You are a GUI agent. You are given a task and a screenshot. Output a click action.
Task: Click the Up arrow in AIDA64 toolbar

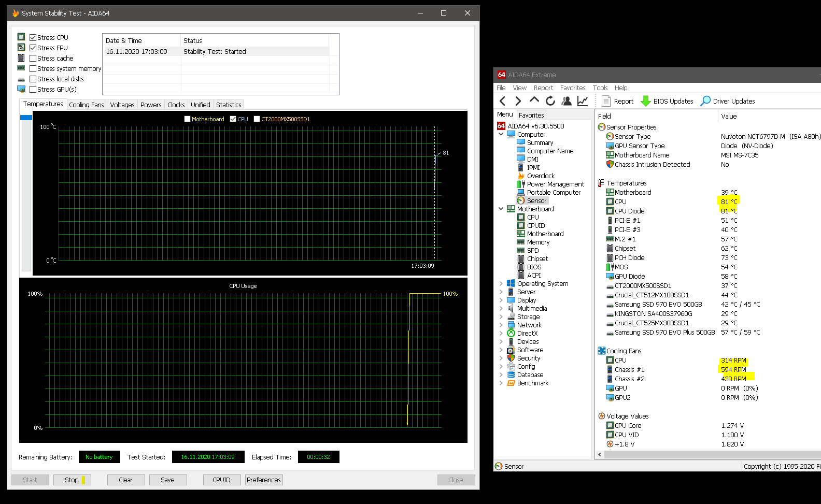[534, 100]
